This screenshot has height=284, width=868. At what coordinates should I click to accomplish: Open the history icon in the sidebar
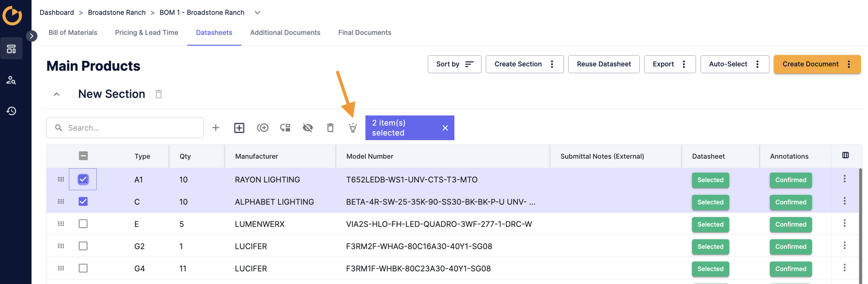[12, 111]
